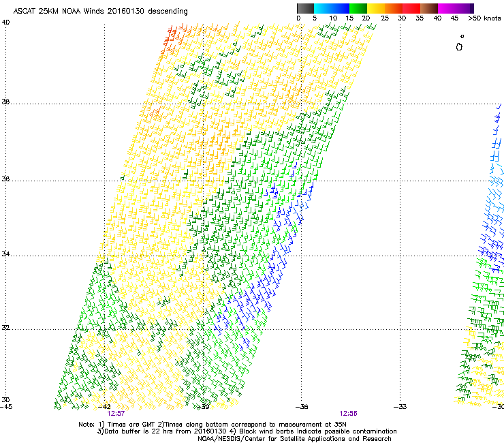Click the legend value '0' under color bar
Viewport: 504px width, 443px height.
[x=298, y=18]
